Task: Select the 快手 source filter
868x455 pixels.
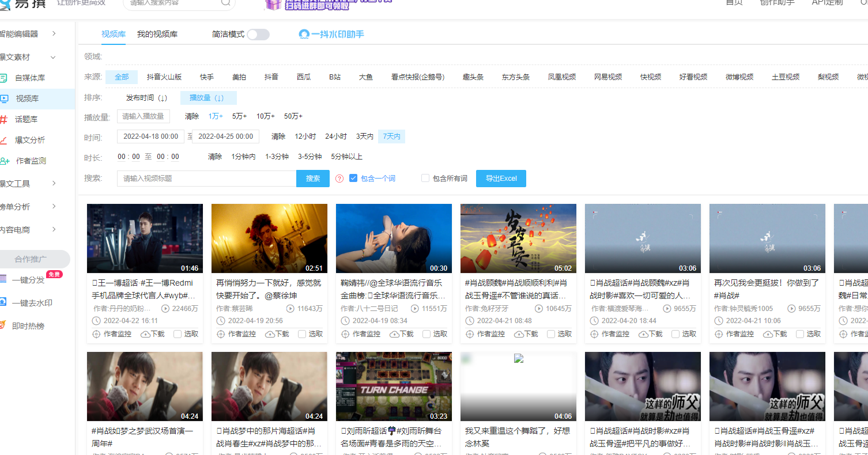Action: 207,77
